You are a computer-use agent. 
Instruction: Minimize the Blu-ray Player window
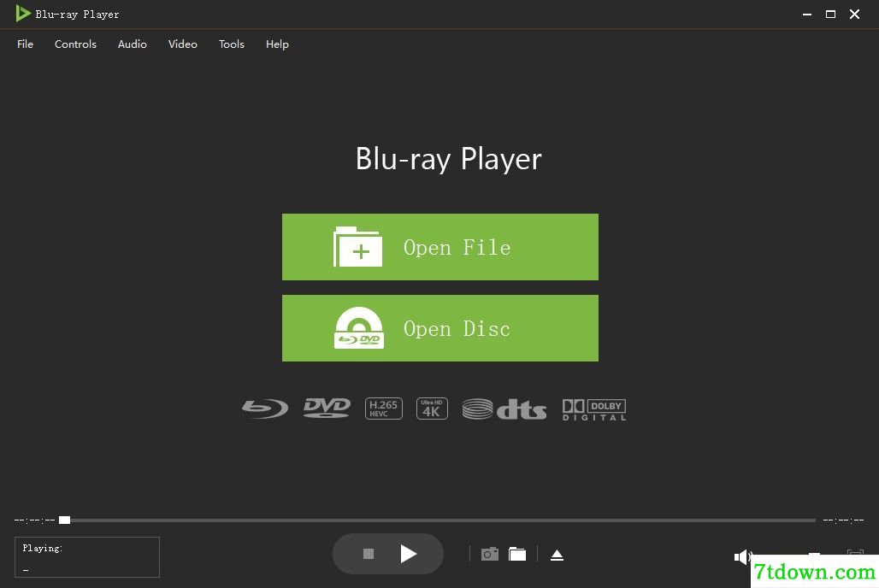point(806,14)
